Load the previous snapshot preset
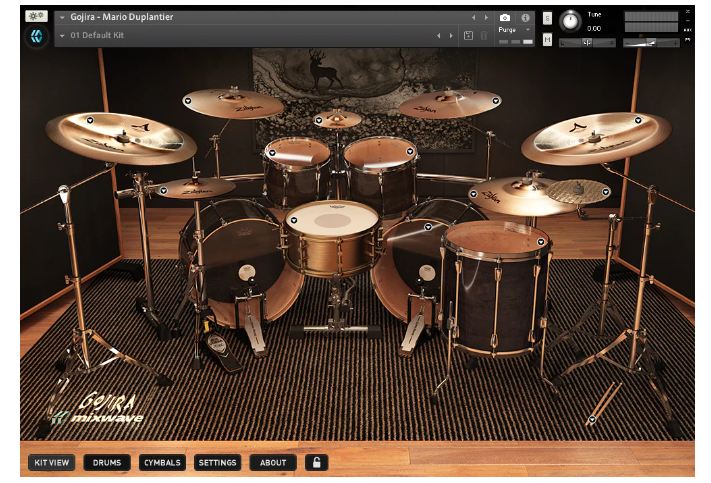The height and width of the screenshot is (483, 711). click(x=438, y=35)
